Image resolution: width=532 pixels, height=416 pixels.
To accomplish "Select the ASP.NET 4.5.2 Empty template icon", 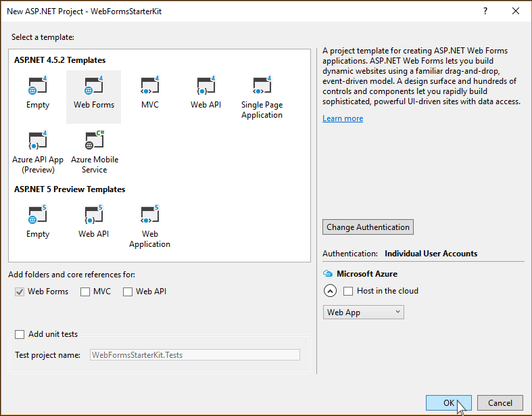I will (x=38, y=85).
